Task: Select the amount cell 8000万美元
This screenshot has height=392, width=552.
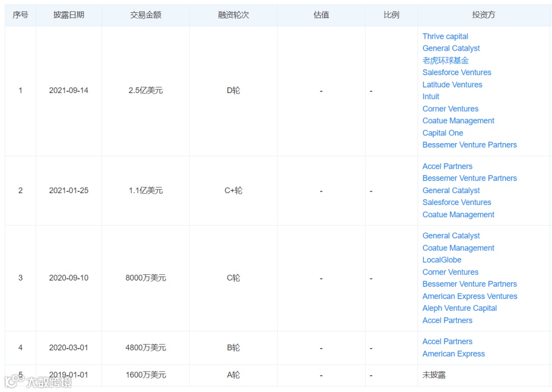Action: tap(145, 278)
